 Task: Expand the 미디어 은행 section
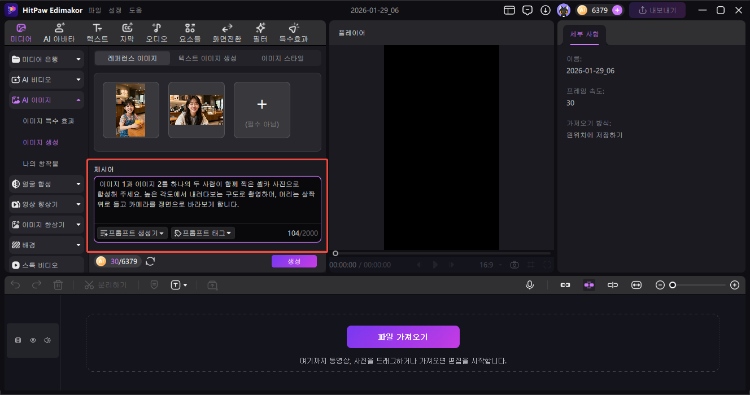(x=46, y=59)
